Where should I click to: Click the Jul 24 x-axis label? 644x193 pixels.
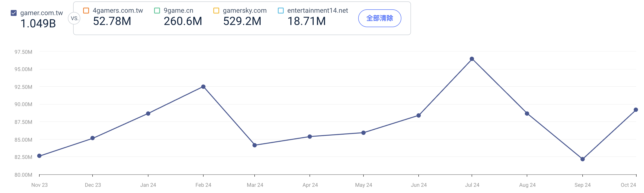pyautogui.click(x=472, y=185)
